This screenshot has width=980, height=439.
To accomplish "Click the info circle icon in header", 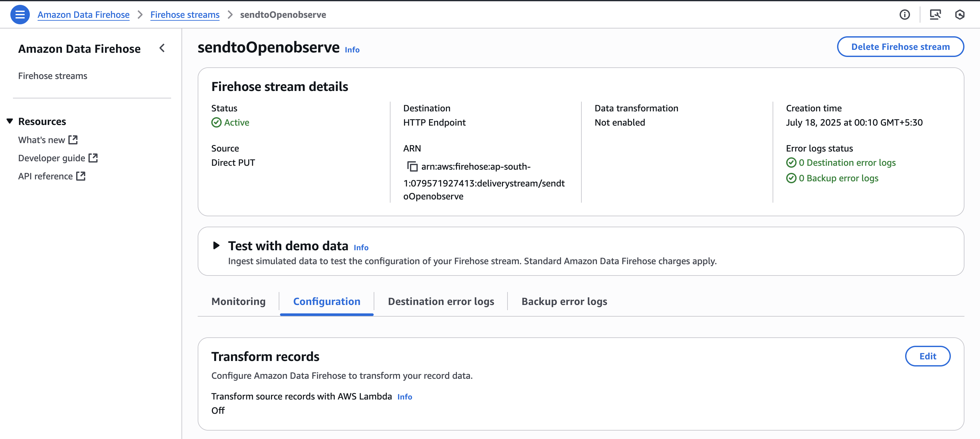I will [904, 15].
